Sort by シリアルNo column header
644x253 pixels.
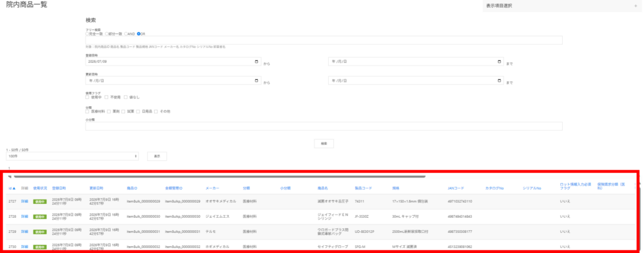pos(532,188)
